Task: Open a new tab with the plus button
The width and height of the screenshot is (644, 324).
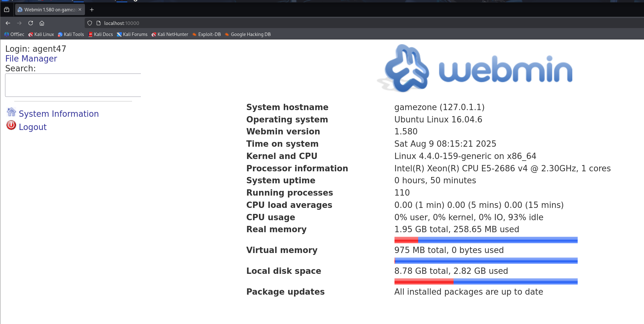Action: [92, 10]
